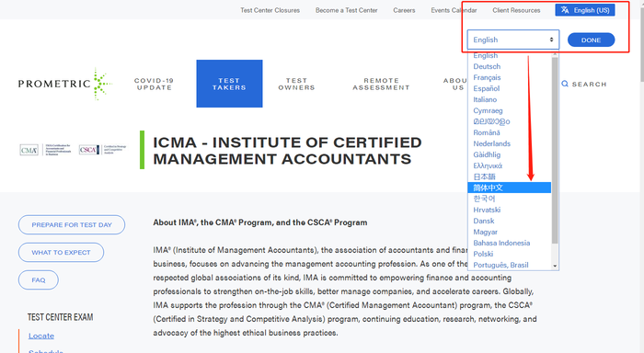644x353 pixels.
Task: Select the Test Owners nav tab
Action: [296, 85]
